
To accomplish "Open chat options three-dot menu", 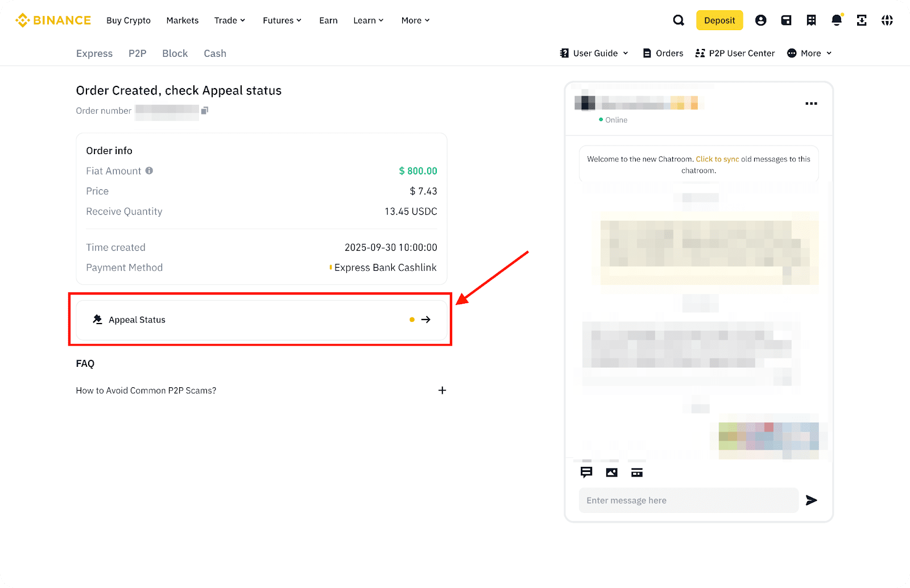I will tap(811, 103).
